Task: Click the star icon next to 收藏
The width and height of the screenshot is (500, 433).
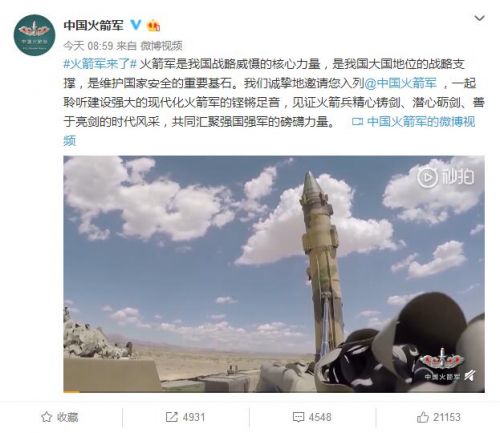Action: point(46,417)
